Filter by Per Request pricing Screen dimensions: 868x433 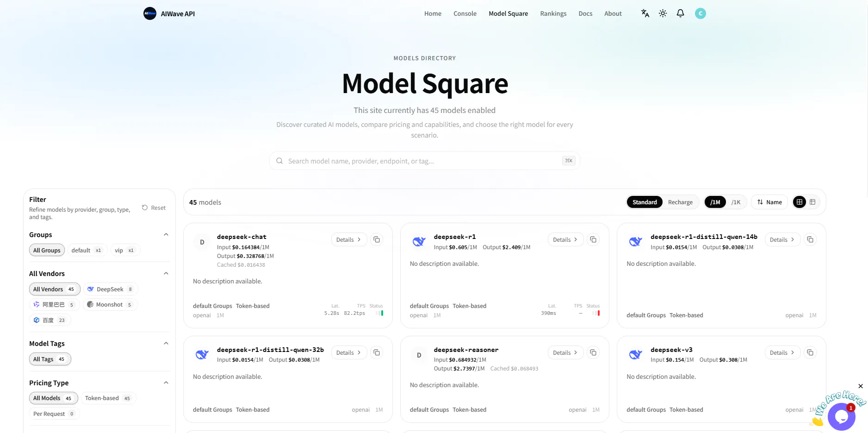54,414
